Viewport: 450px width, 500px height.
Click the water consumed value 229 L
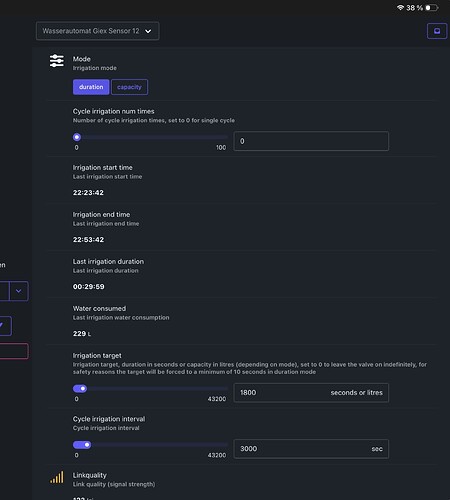pos(82,334)
